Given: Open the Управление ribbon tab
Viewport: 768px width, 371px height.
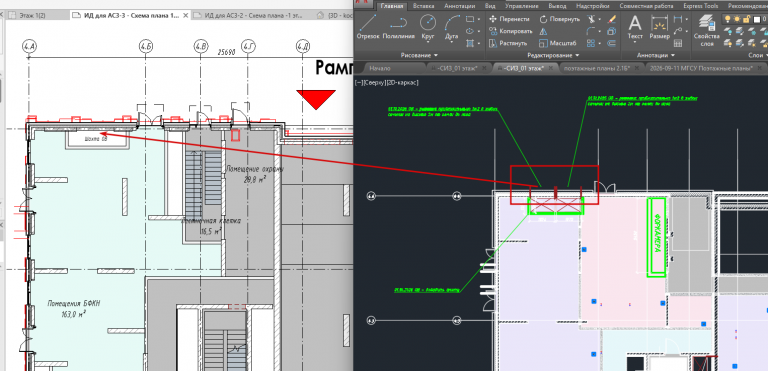Looking at the screenshot, I should coord(522,6).
